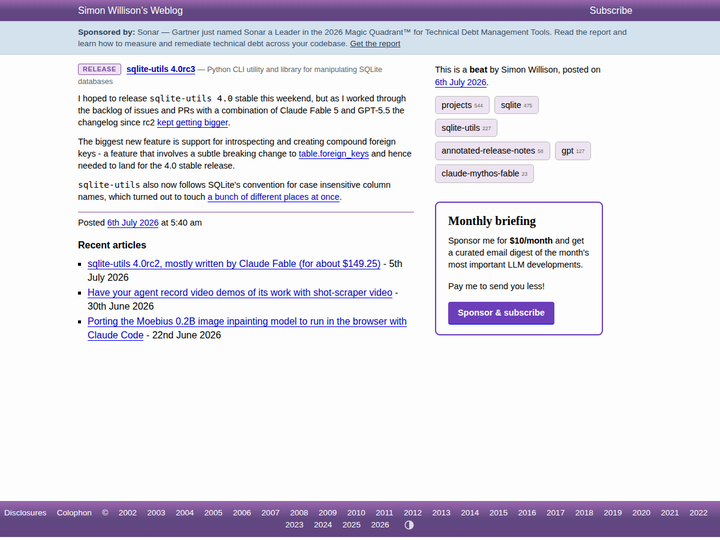
Task: Open the gpt tag
Action: point(573,151)
